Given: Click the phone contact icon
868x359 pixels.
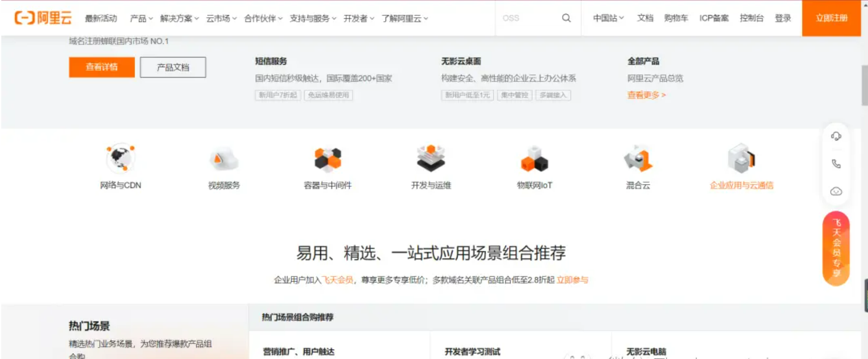Looking at the screenshot, I should point(836,164).
